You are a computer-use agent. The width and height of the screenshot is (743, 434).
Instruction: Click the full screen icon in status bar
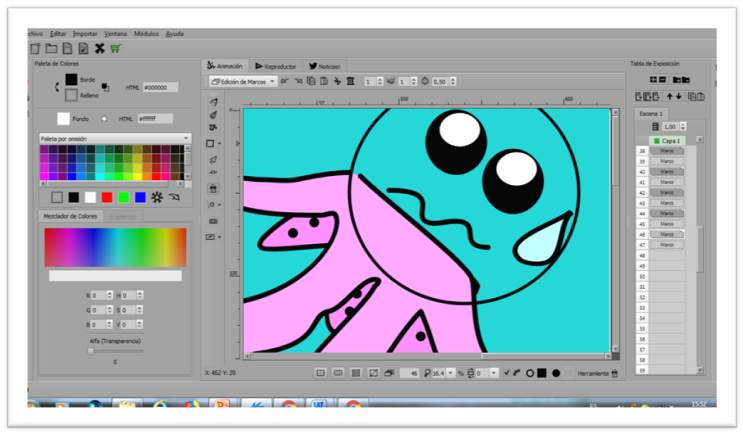pyautogui.click(x=373, y=373)
